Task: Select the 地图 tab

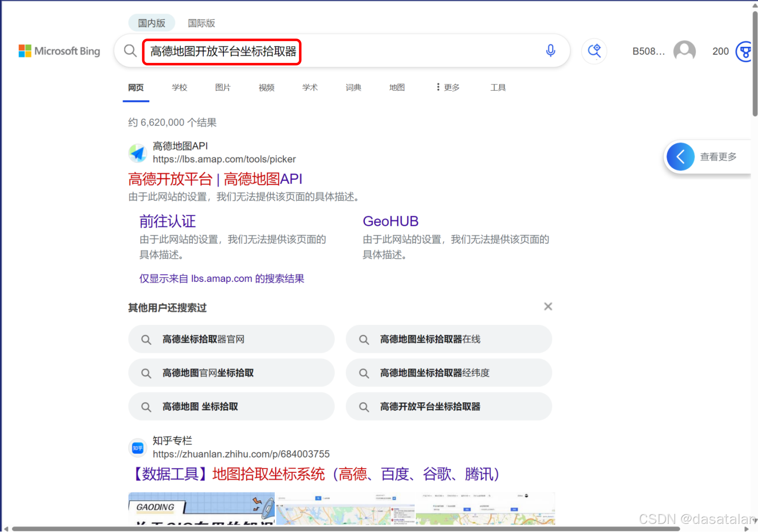Action: tap(397, 87)
